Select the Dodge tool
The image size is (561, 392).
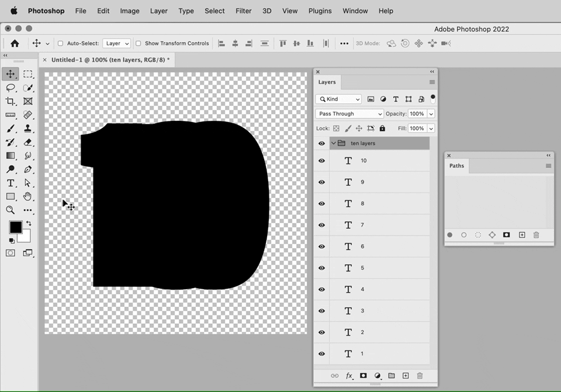click(11, 169)
